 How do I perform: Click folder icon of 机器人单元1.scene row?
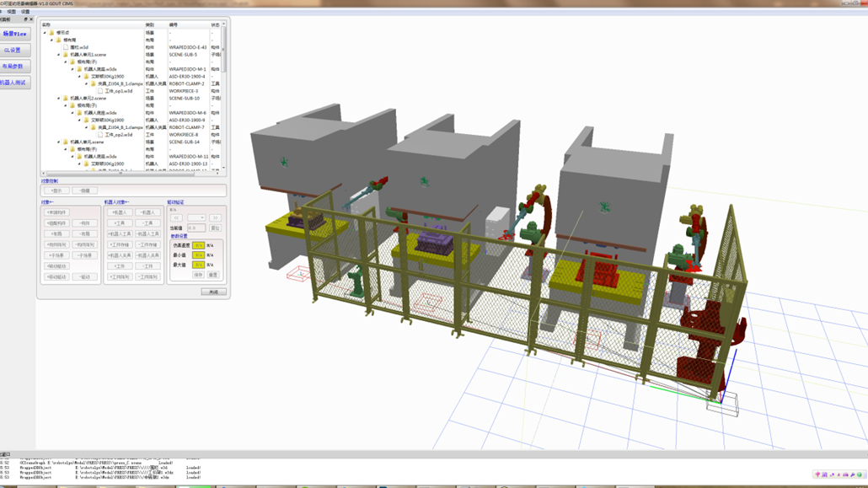click(x=66, y=55)
